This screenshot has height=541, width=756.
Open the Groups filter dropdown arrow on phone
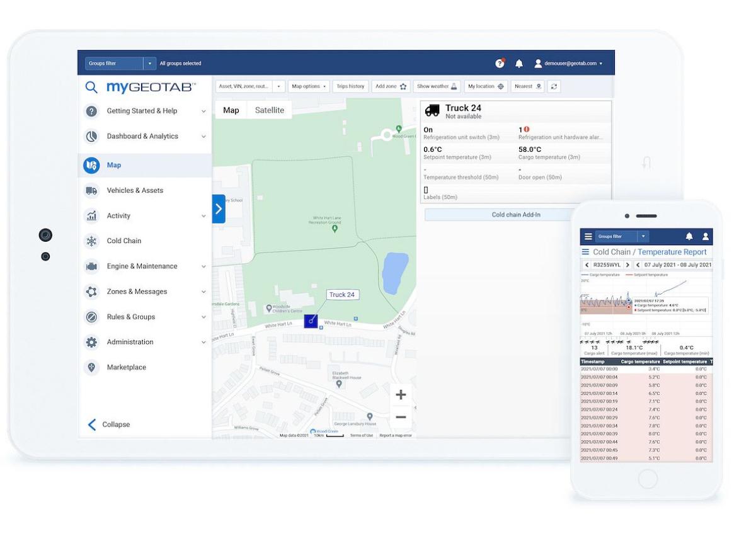pyautogui.click(x=643, y=236)
